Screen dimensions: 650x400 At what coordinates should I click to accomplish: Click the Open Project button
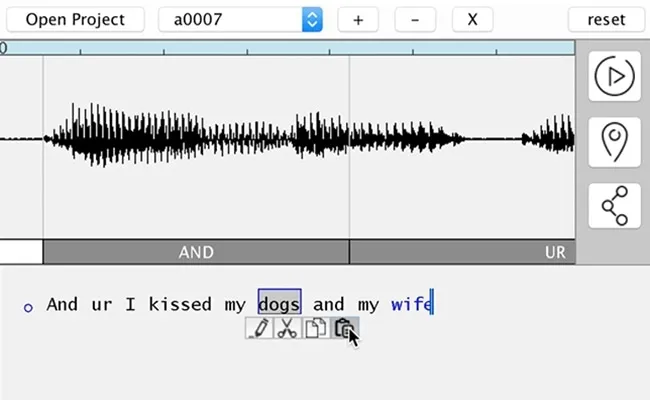tap(75, 19)
